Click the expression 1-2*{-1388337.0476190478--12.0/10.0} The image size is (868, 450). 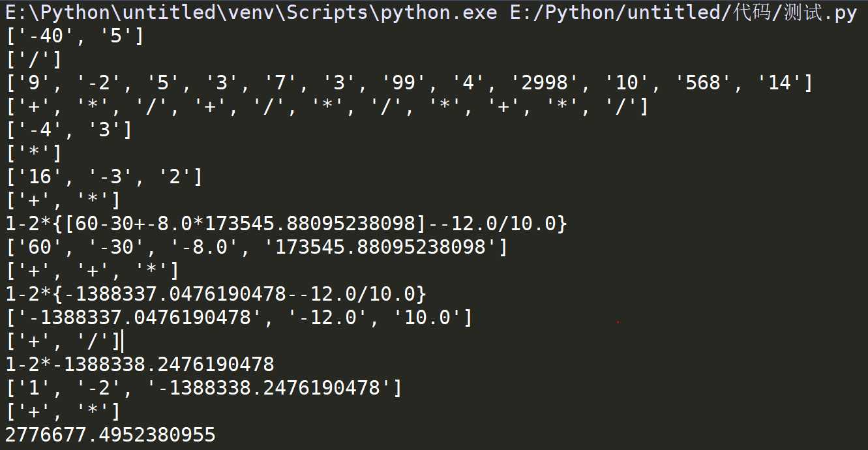(x=216, y=295)
